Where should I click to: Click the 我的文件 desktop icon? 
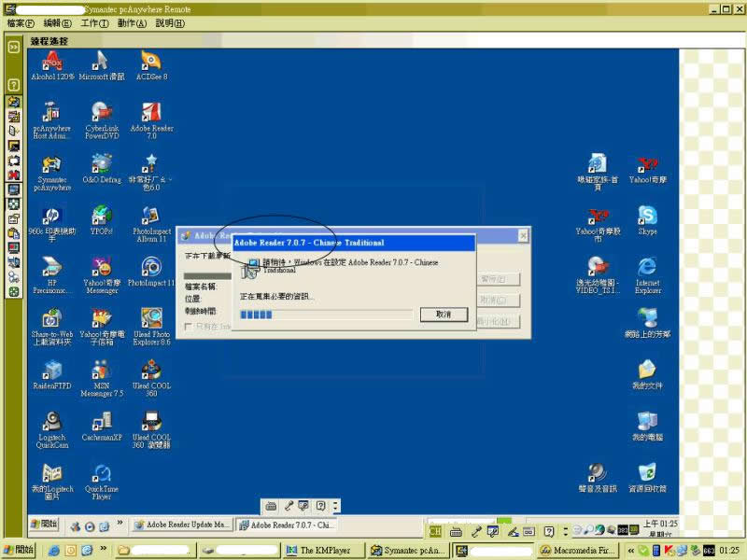(x=647, y=375)
